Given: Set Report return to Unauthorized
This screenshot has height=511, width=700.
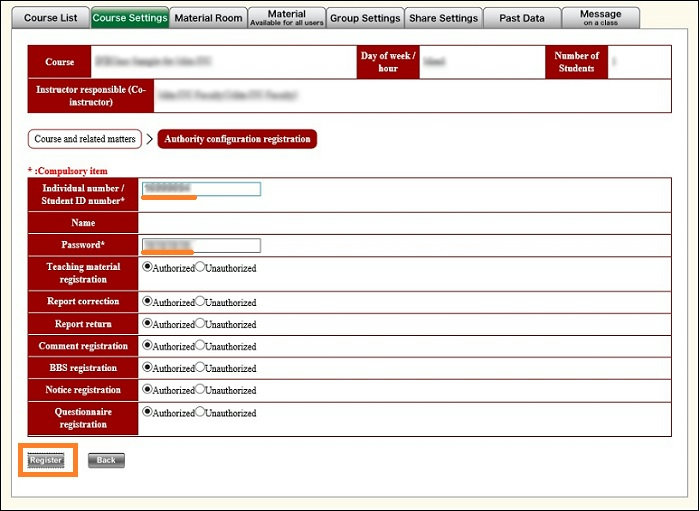Looking at the screenshot, I should pyautogui.click(x=200, y=323).
